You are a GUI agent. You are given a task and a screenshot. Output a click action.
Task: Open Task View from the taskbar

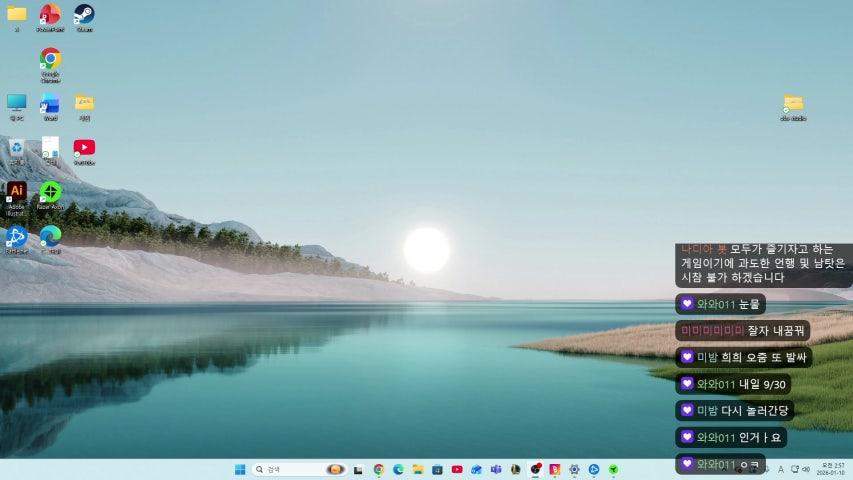(x=358, y=469)
